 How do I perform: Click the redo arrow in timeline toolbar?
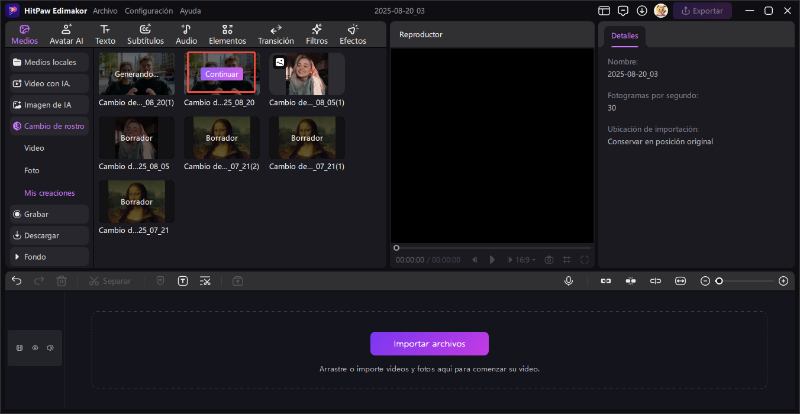coord(39,281)
